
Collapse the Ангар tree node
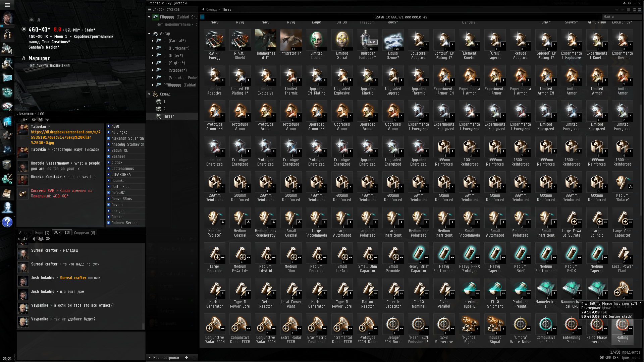click(x=149, y=34)
